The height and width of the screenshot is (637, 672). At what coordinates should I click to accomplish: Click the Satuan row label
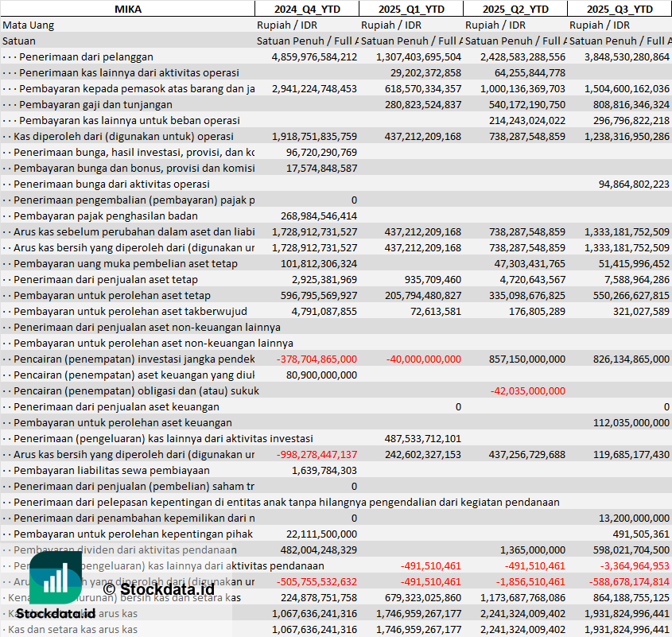coord(19,41)
